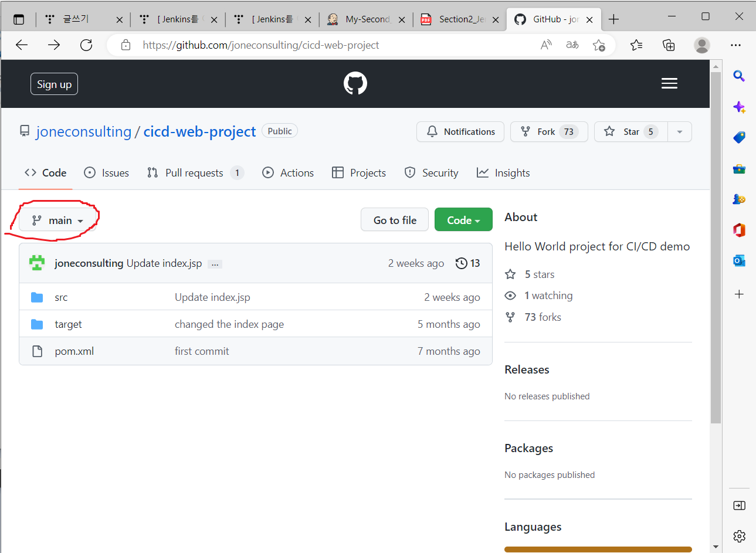Click the plus to customize sidebar
This screenshot has height=553, width=756.
pyautogui.click(x=739, y=294)
